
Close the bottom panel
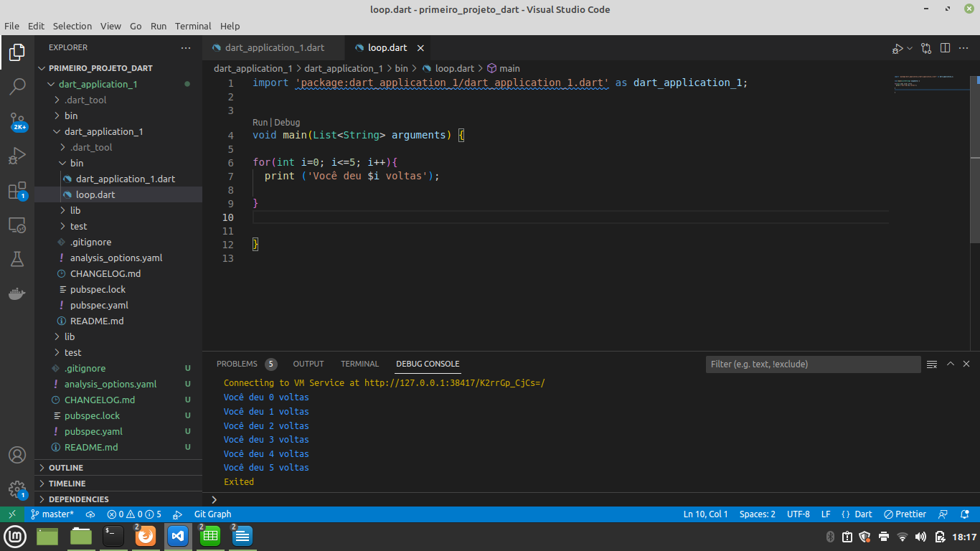tap(966, 364)
